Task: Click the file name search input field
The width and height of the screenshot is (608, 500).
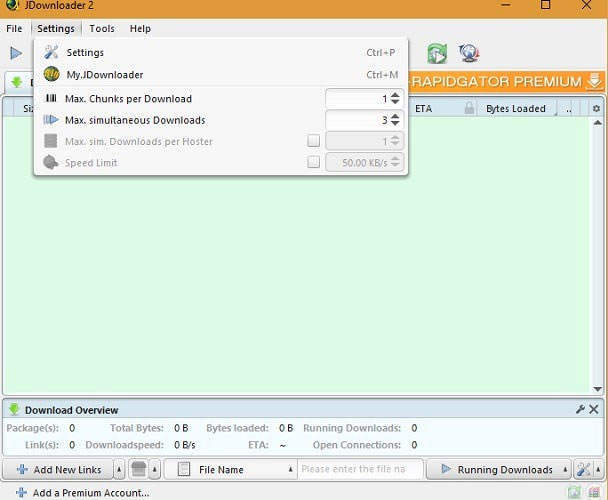Action: (360, 469)
